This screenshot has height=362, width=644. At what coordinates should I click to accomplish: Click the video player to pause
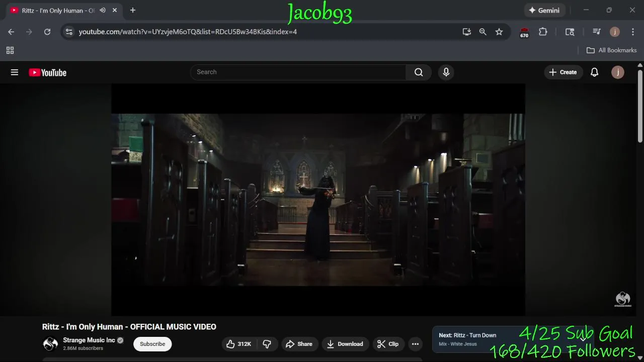coord(318,200)
